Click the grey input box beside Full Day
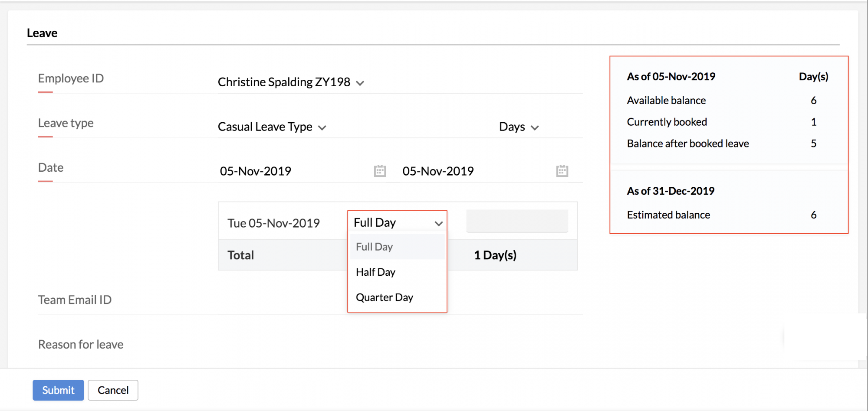868x411 pixels. coord(517,221)
